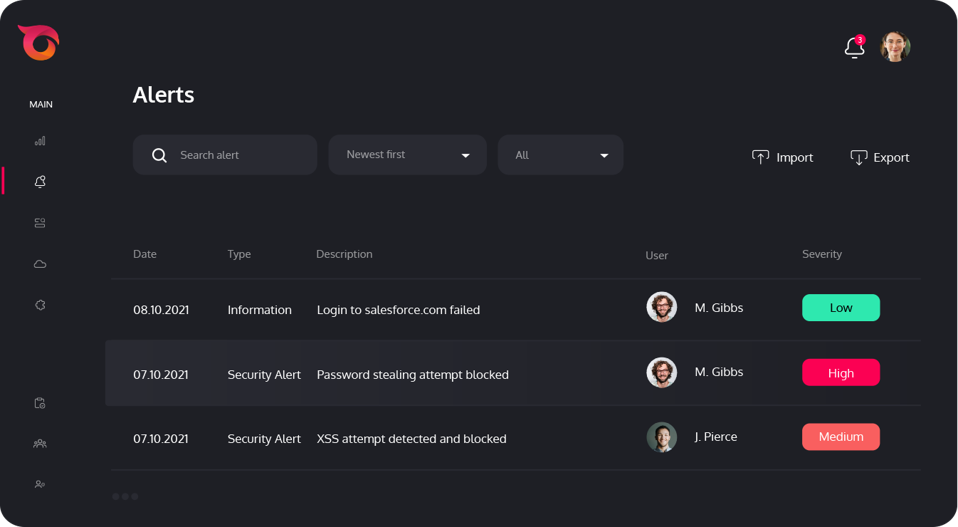The width and height of the screenshot is (958, 527).
Task: Select the 'XSS attempt detected and blocked' alert
Action: point(411,438)
